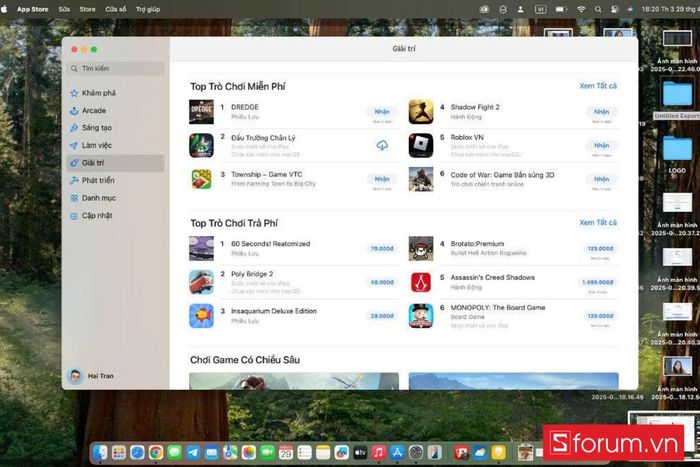Open the Đấu Trường Chân Lý app icon
This screenshot has width=700, height=467.
click(x=201, y=146)
